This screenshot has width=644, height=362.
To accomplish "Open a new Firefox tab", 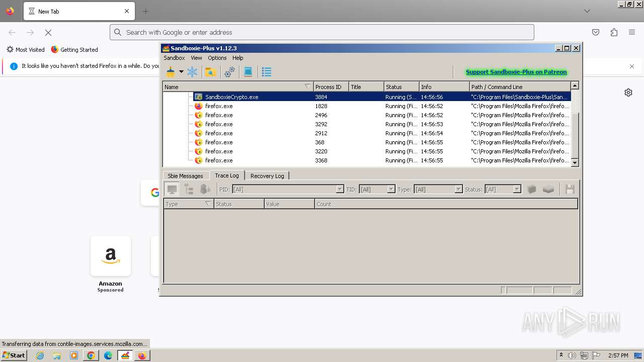I will [x=145, y=11].
